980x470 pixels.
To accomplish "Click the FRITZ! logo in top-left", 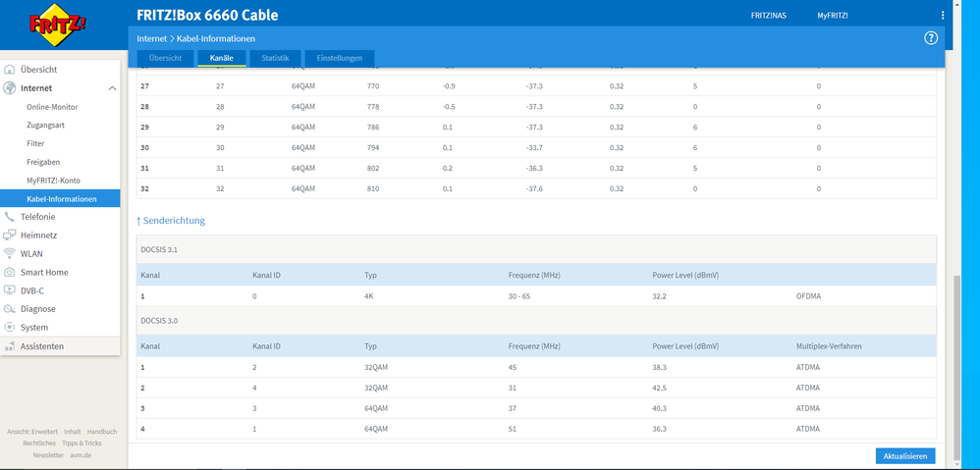I will click(x=47, y=25).
